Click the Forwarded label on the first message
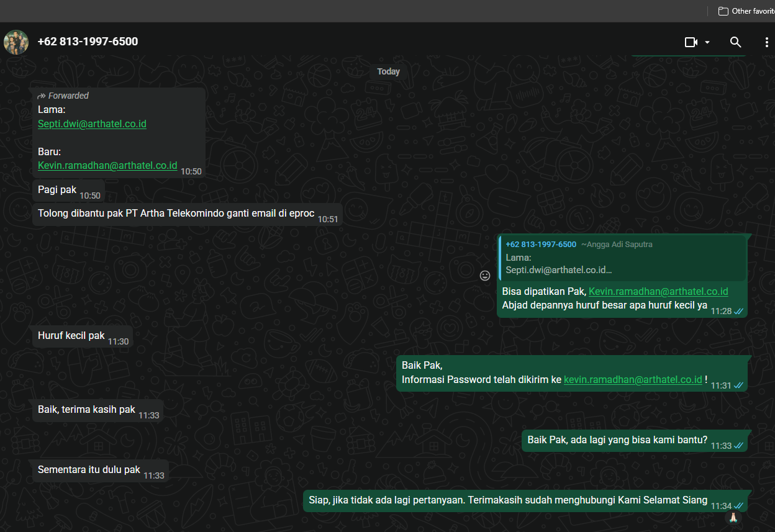Viewport: 775px width, 532px height. coord(63,96)
